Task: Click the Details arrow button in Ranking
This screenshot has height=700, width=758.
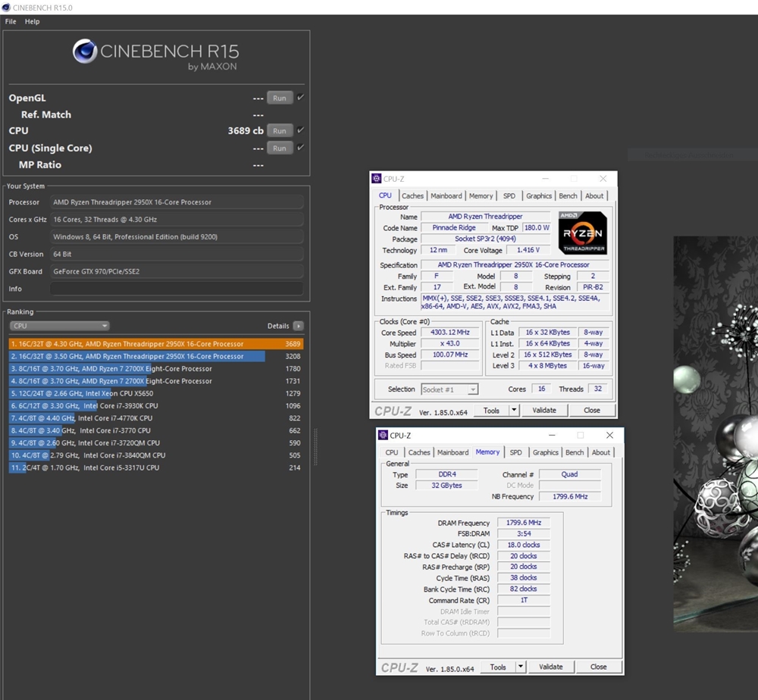Action: point(298,326)
